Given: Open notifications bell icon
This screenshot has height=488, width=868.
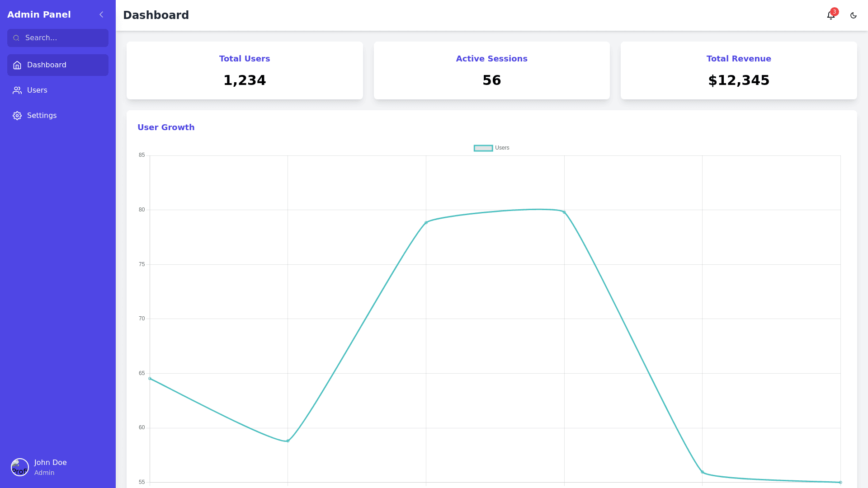Looking at the screenshot, I should tap(830, 16).
